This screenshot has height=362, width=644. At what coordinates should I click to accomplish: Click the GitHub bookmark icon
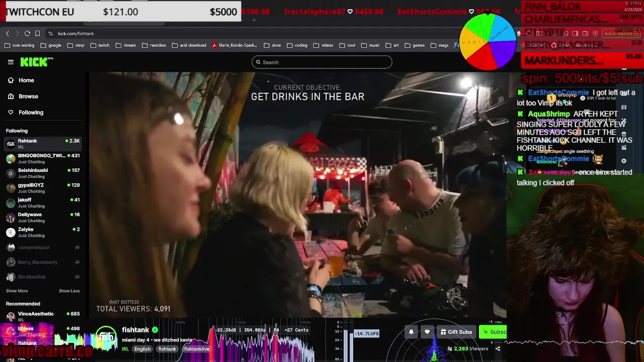click(553, 45)
